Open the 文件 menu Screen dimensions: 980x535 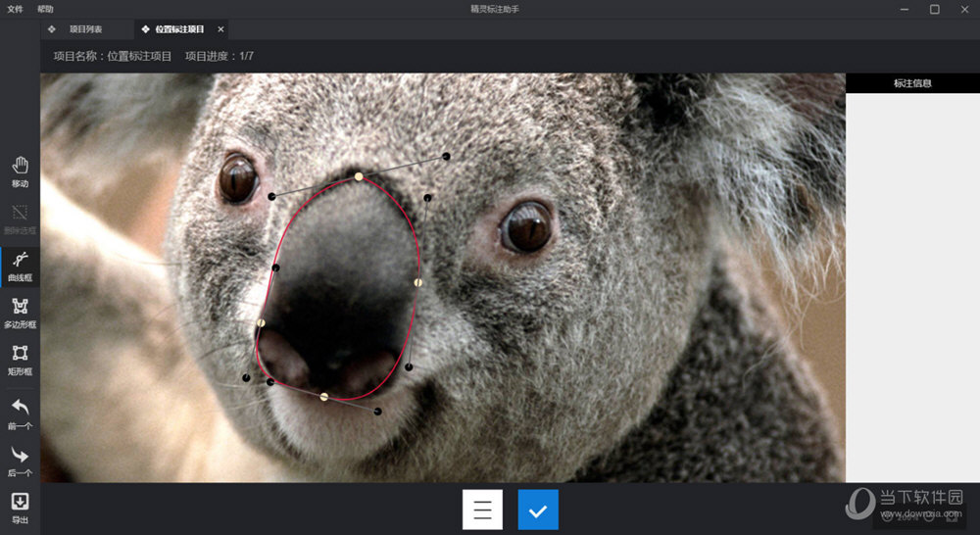15,10
